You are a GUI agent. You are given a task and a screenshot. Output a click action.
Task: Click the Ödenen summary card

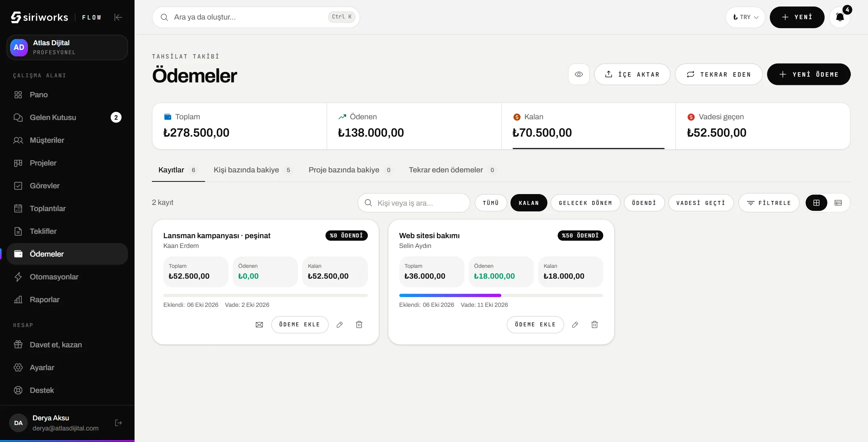click(x=414, y=126)
